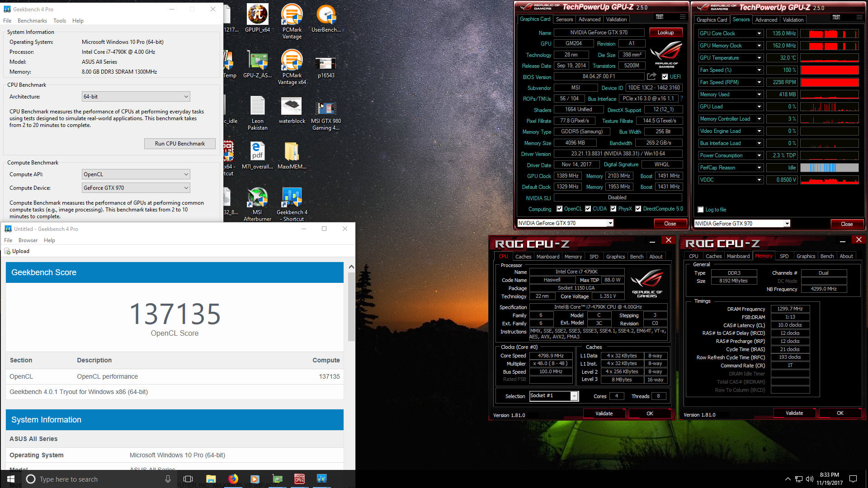The height and width of the screenshot is (488, 868).
Task: Open the UserBench desktop shortcut
Action: point(326,18)
